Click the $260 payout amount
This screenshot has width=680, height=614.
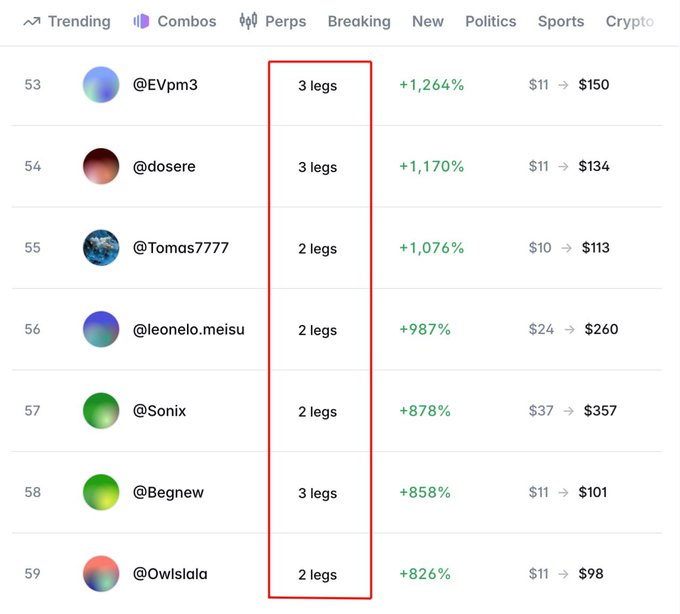(x=601, y=329)
